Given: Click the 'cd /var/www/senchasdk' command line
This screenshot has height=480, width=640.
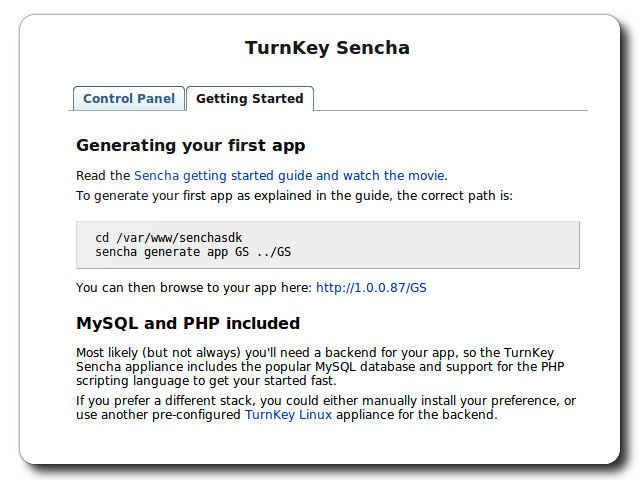Looking at the screenshot, I should click(168, 237).
